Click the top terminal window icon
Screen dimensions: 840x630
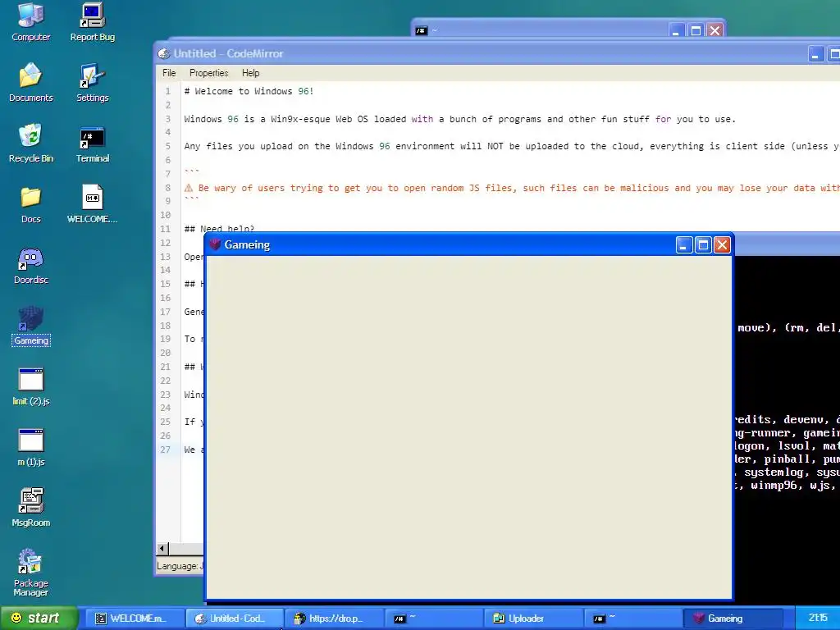[422, 31]
